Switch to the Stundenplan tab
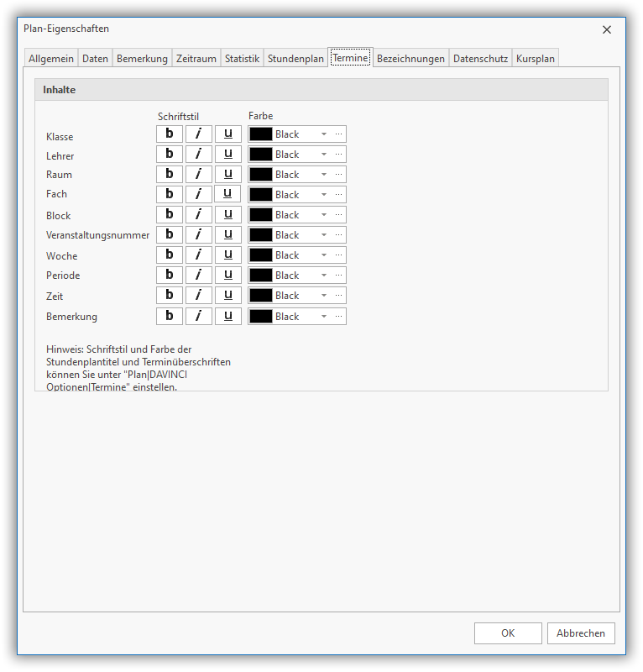Image resolution: width=643 pixels, height=672 pixels. tap(295, 59)
